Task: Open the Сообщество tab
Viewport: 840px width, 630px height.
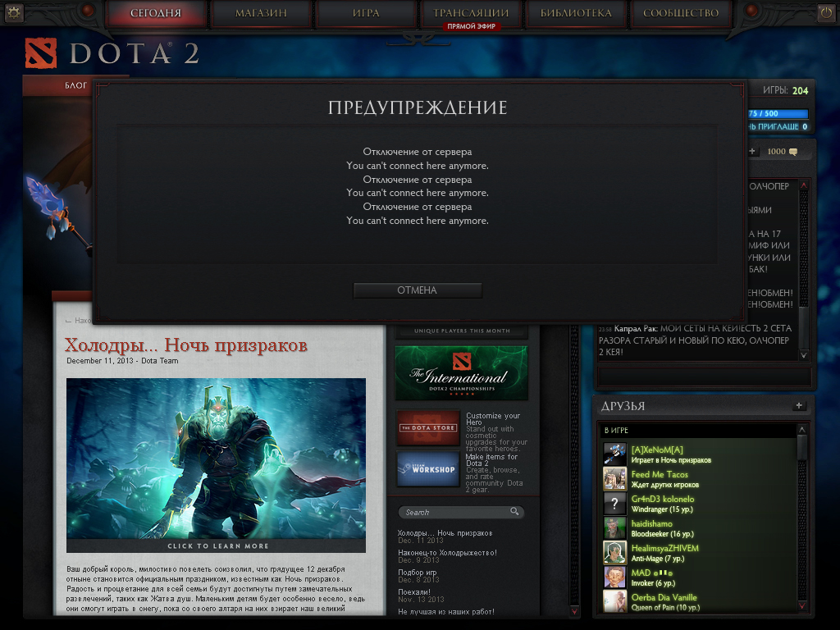Action: [681, 13]
